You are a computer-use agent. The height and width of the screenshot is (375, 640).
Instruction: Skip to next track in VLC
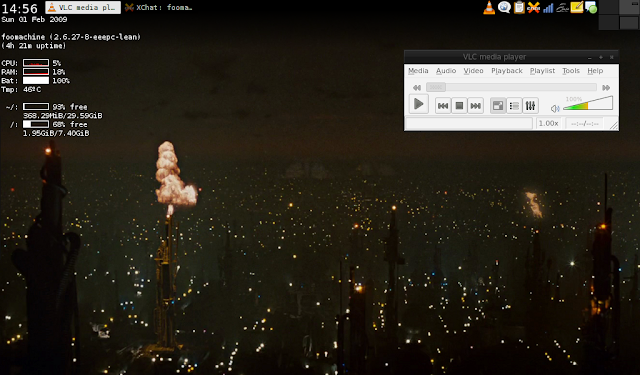476,106
